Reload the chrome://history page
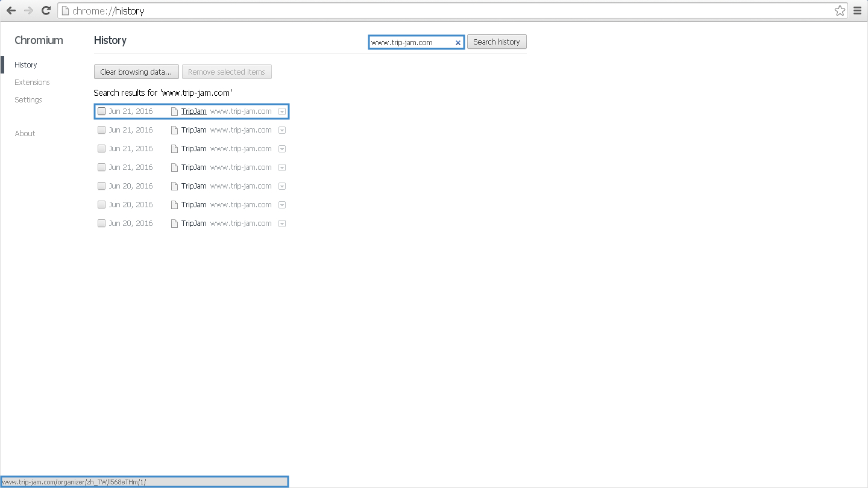868x488 pixels. pyautogui.click(x=46, y=11)
